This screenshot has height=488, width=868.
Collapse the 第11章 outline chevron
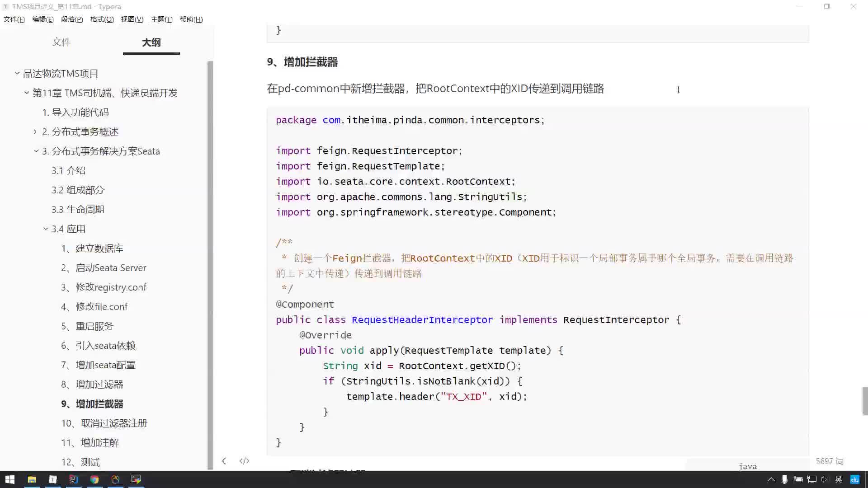pyautogui.click(x=27, y=93)
